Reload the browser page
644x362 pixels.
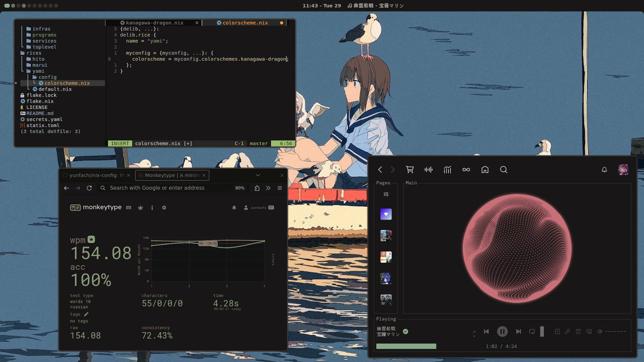(89, 188)
